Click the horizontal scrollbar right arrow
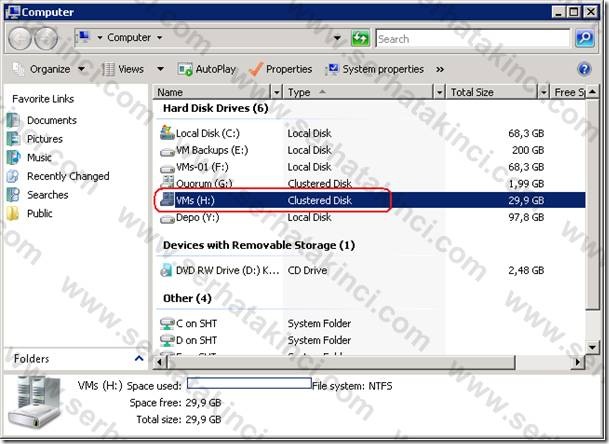This screenshot has height=444, width=609. (x=578, y=362)
